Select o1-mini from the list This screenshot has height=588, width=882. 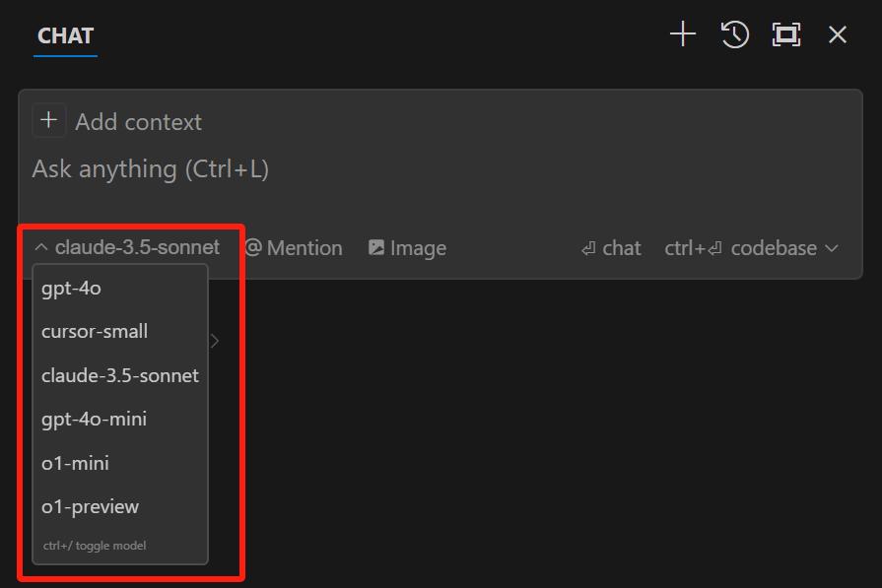75,463
